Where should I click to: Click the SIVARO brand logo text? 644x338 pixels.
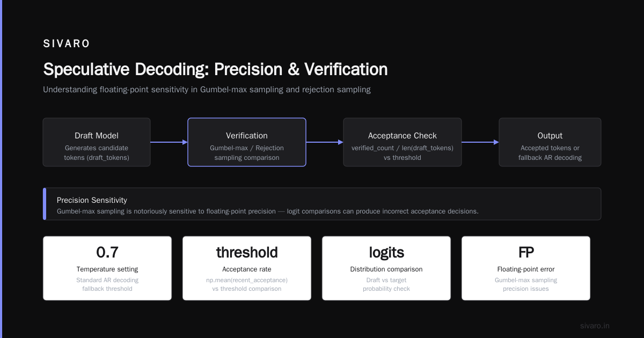pos(67,44)
